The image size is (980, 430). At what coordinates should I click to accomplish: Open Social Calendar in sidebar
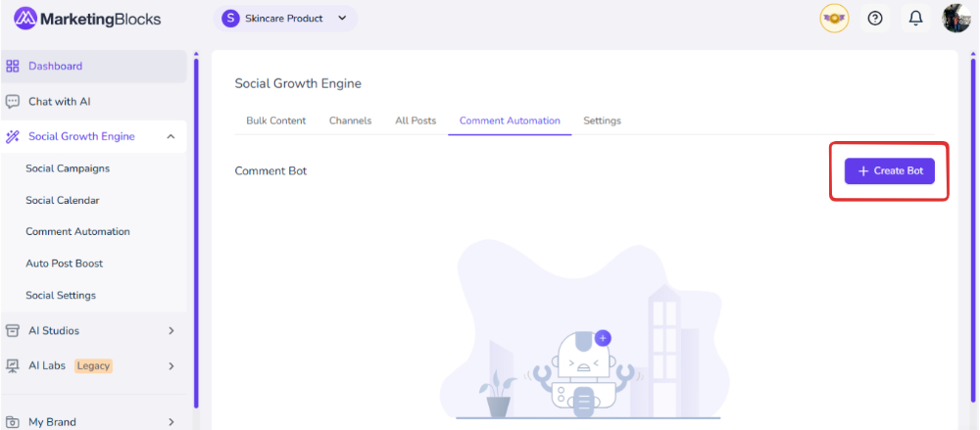63,201
